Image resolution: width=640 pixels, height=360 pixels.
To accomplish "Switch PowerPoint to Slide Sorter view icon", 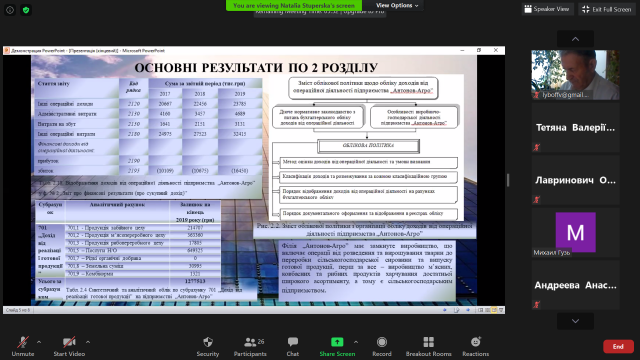I will tap(487, 310).
